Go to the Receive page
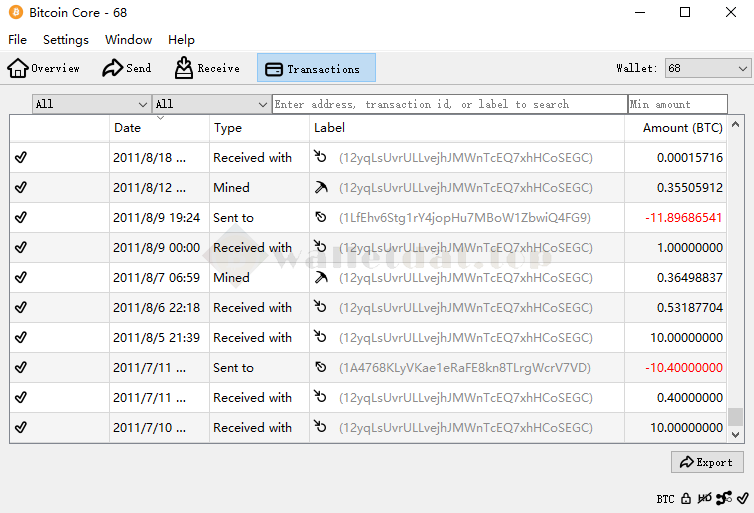This screenshot has width=754, height=513. click(x=207, y=68)
